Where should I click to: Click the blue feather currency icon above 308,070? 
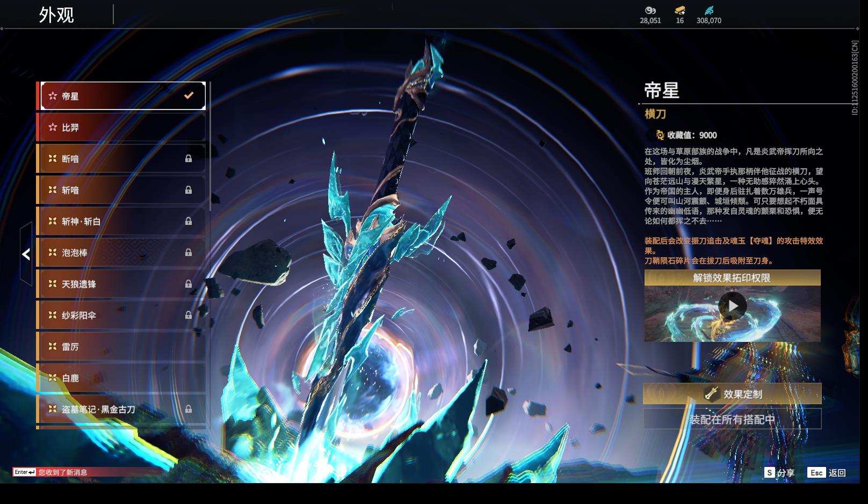coord(709,10)
